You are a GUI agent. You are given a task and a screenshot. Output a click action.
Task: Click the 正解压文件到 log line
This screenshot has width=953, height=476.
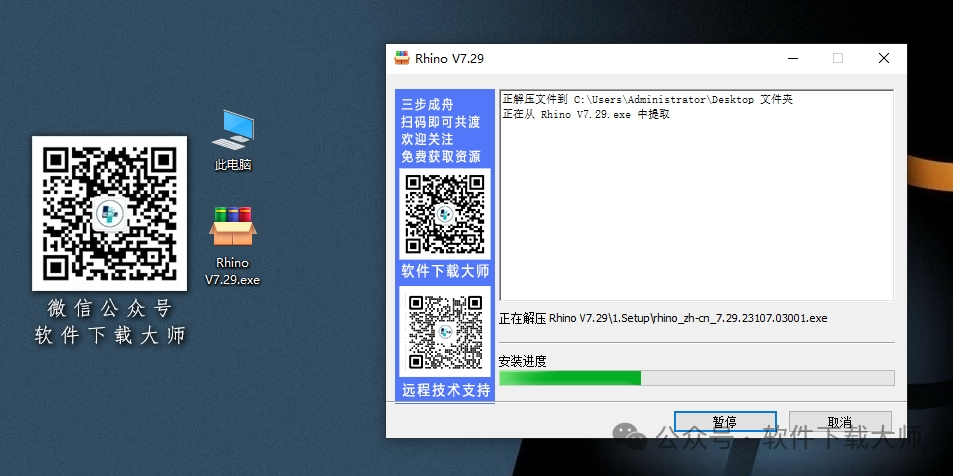648,99
